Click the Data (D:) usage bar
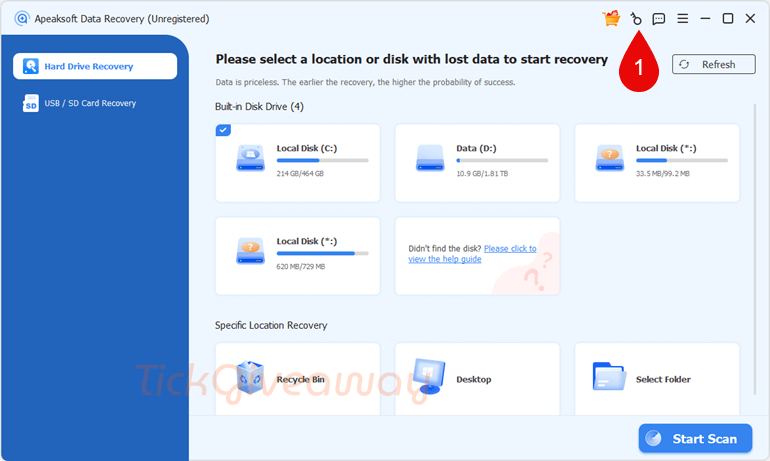This screenshot has width=770, height=461. 502,161
